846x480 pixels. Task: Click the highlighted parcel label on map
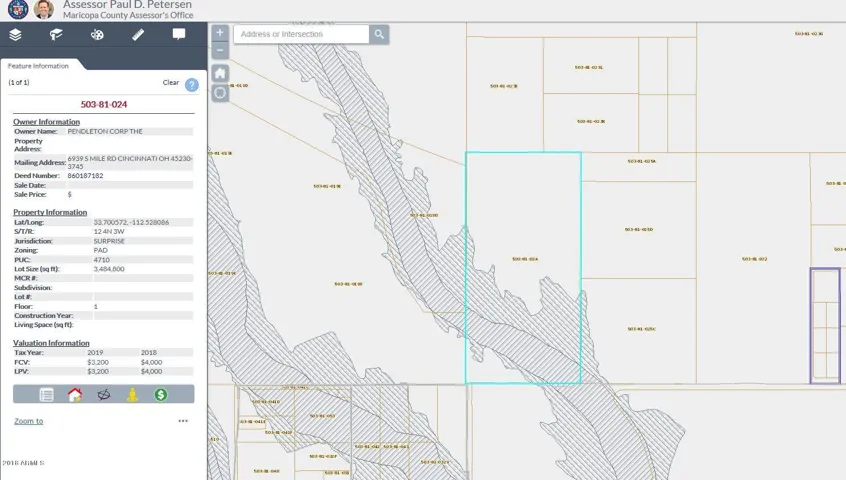[525, 259]
